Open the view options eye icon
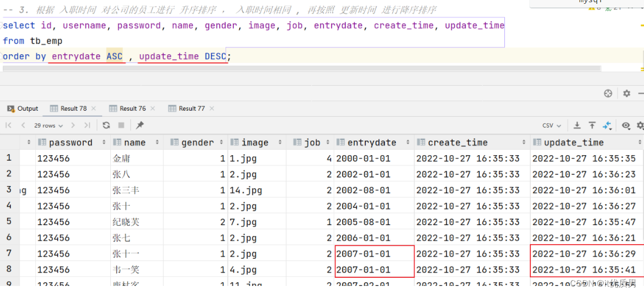Screen dimensions: 644x293 click(626, 125)
